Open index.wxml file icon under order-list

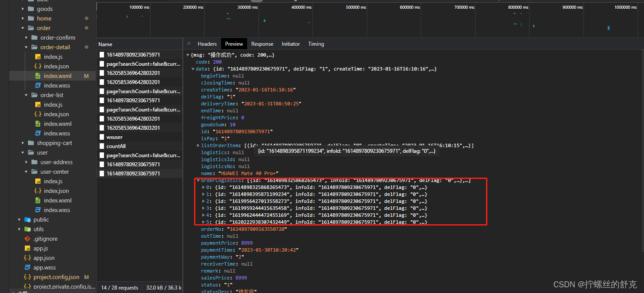tap(38, 124)
